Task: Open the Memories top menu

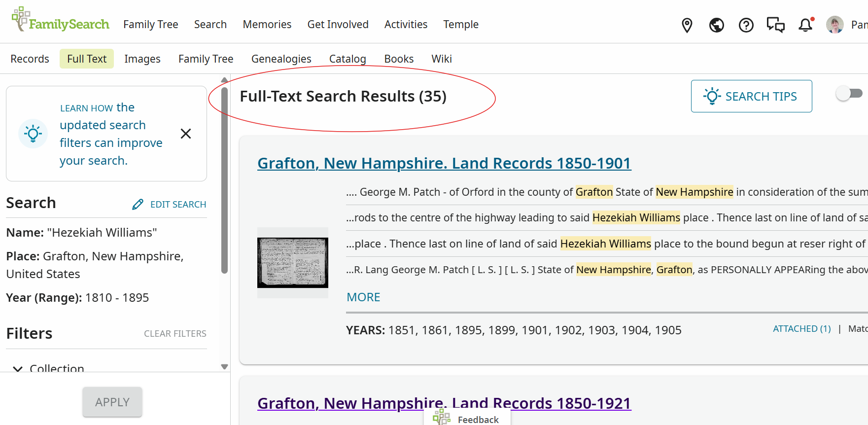Action: pyautogui.click(x=267, y=25)
